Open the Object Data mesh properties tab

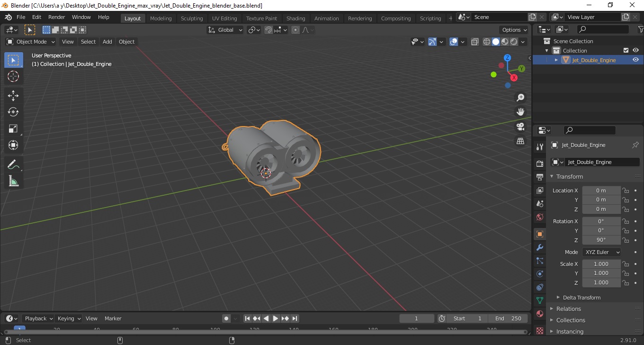(x=539, y=300)
